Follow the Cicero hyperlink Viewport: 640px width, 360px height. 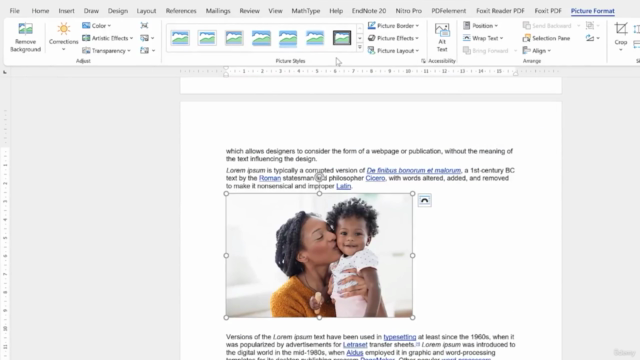click(375, 178)
